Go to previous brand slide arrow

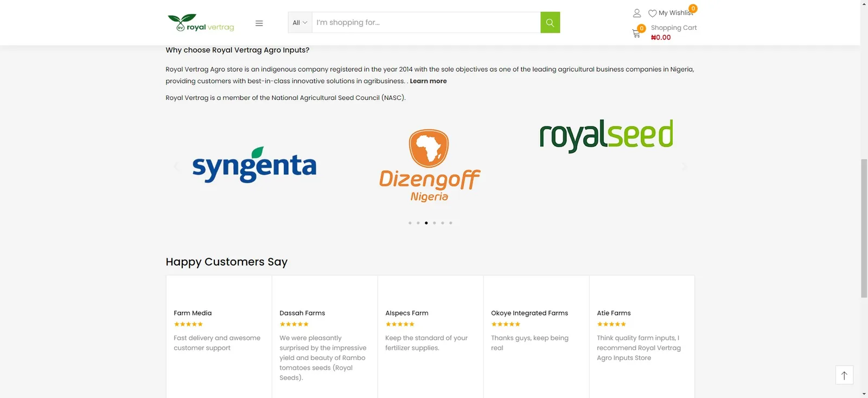176,167
